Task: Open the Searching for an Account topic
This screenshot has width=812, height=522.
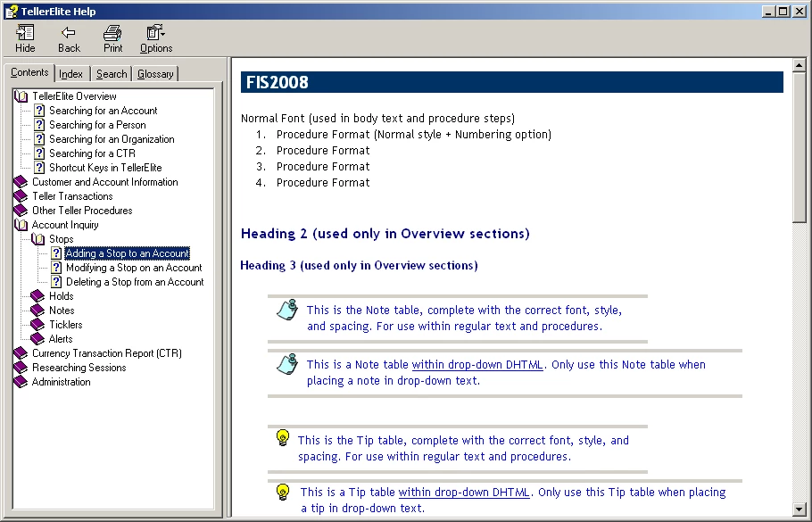Action: tap(103, 111)
